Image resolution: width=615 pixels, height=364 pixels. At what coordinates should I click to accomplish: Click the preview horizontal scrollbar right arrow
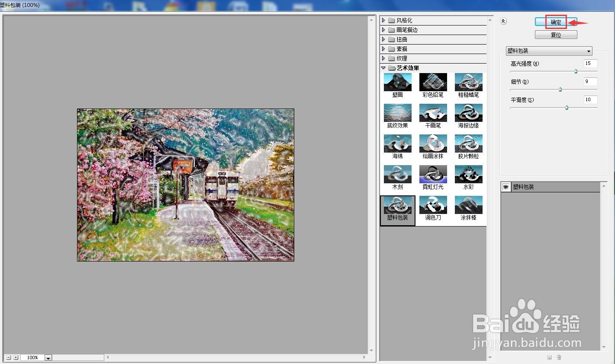[x=364, y=358]
